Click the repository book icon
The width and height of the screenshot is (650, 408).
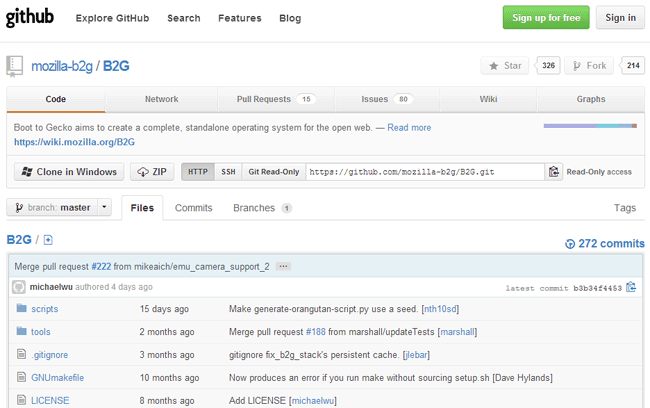pos(15,66)
